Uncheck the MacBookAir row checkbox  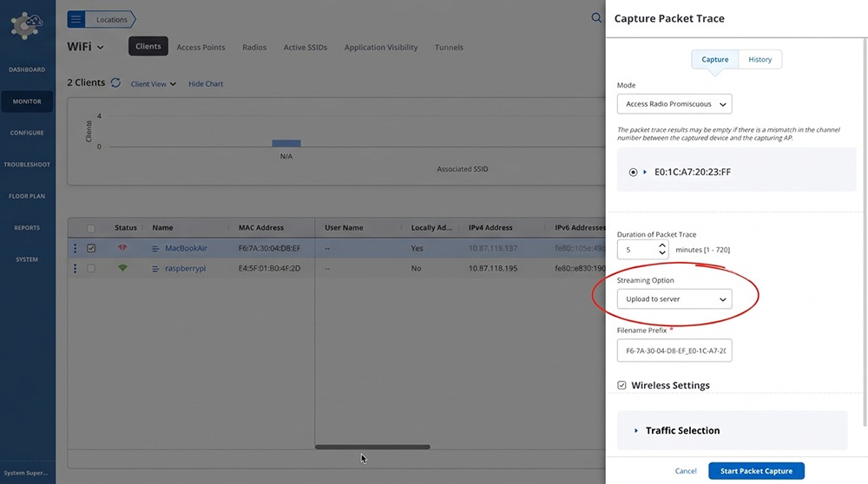pos(91,248)
